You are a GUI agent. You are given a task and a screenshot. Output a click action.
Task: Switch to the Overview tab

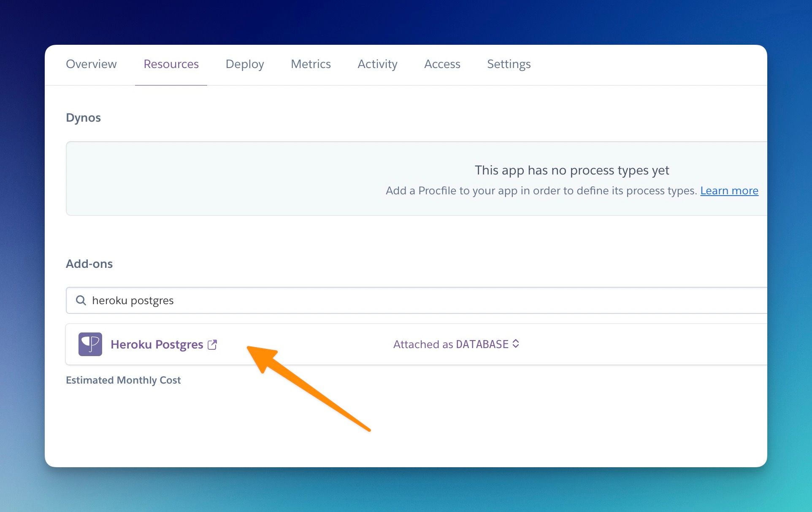[91, 64]
